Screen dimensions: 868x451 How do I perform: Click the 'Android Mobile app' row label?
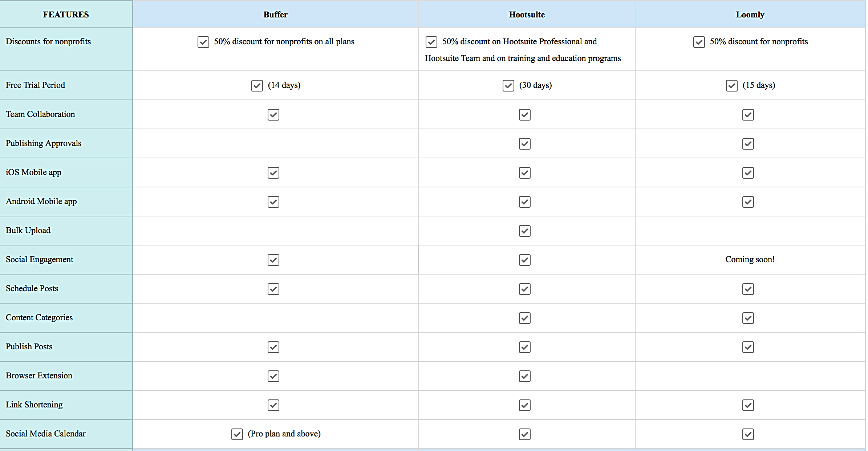(x=41, y=202)
